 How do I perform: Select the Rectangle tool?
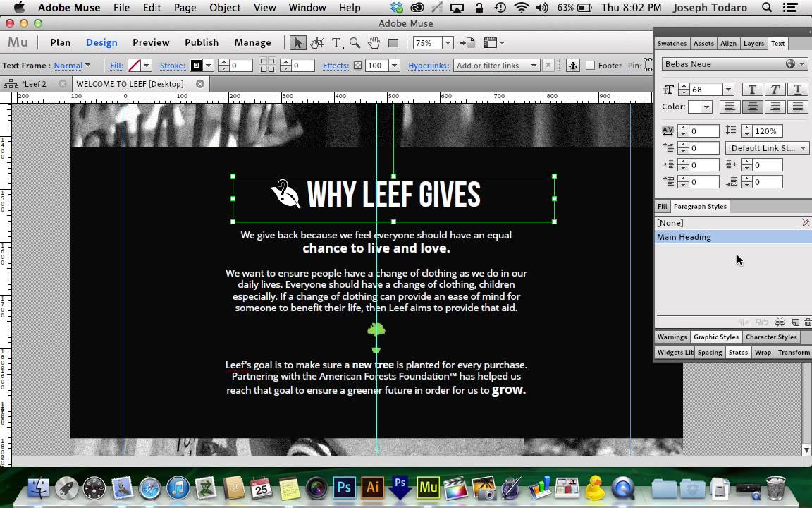click(393, 43)
